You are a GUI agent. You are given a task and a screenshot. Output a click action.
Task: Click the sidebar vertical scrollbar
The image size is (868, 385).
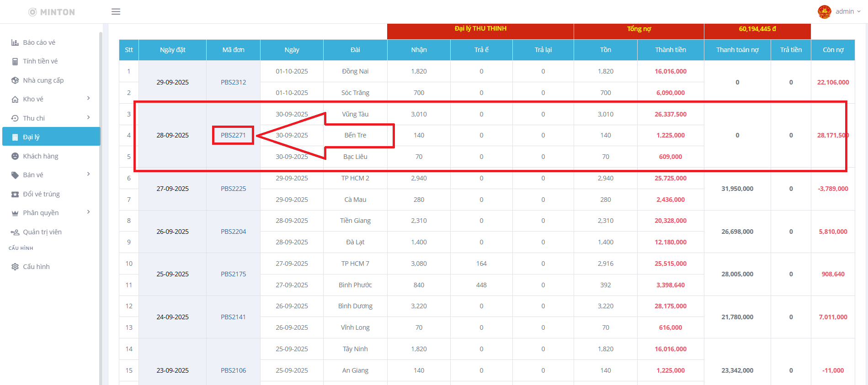click(101, 206)
